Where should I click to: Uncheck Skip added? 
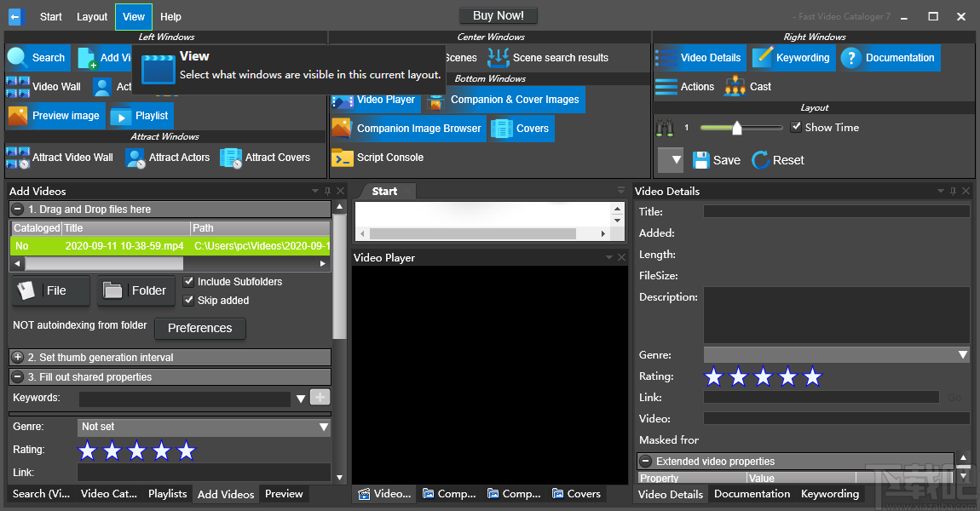(189, 300)
